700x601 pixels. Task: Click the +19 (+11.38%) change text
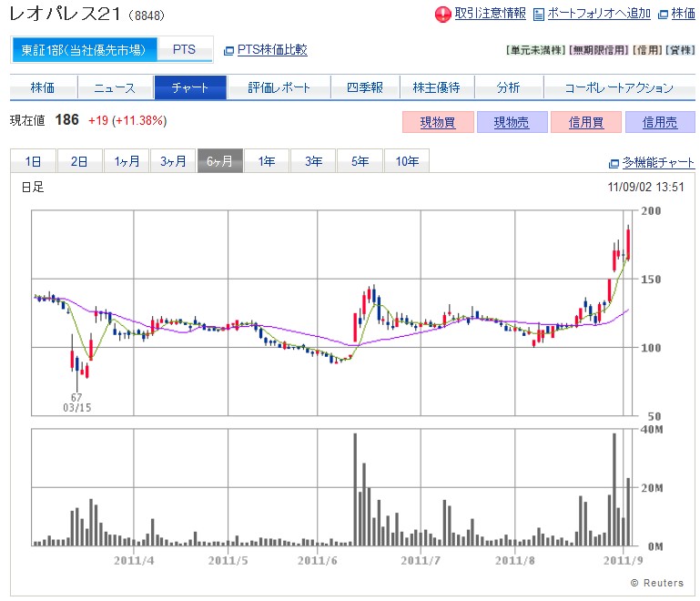127,120
